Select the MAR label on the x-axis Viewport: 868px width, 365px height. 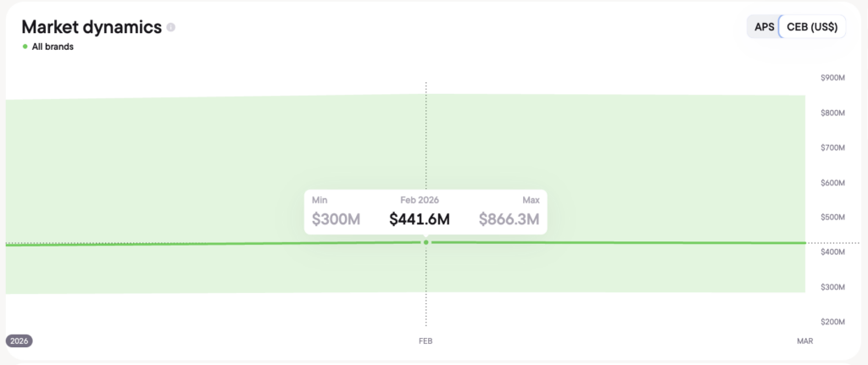tap(804, 340)
